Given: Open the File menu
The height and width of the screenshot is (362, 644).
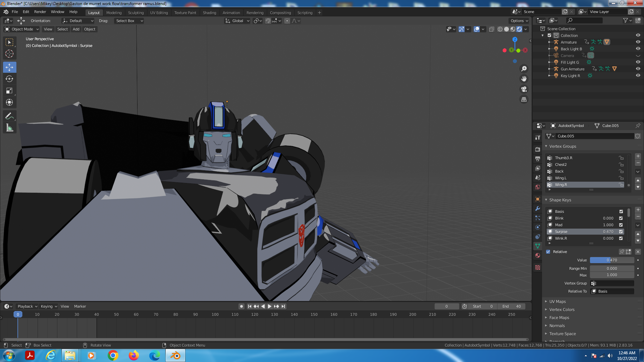Looking at the screenshot, I should click(15, 12).
